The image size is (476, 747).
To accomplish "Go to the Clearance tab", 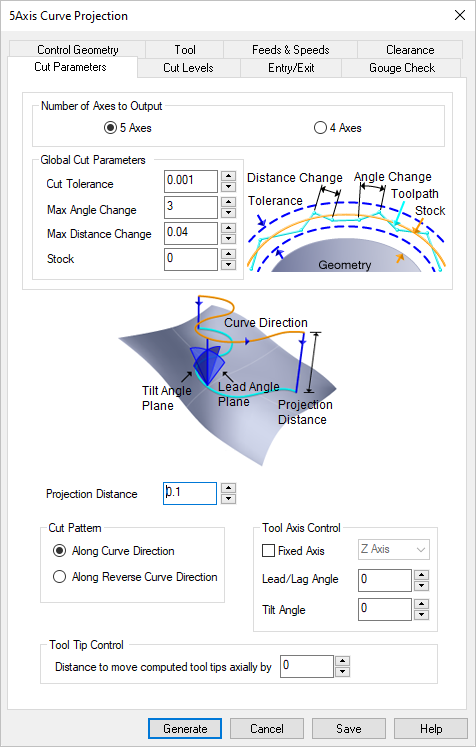I will [410, 50].
